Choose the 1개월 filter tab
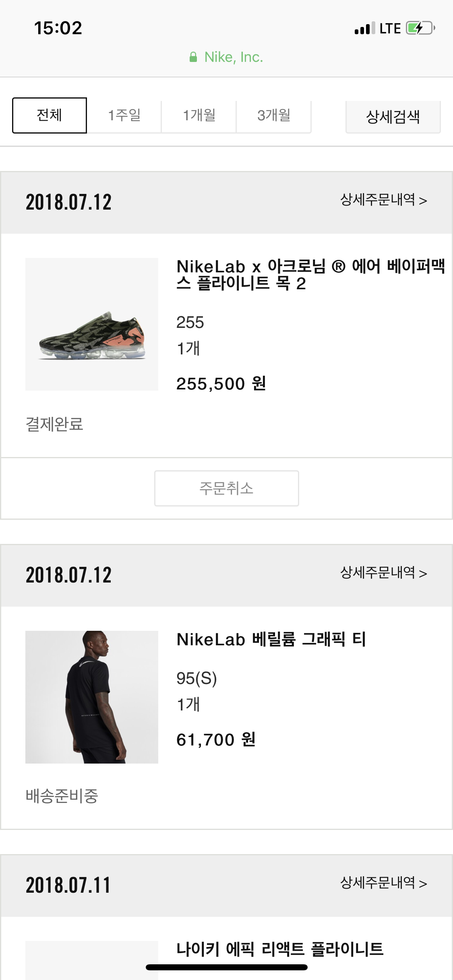453x980 pixels. click(x=199, y=115)
